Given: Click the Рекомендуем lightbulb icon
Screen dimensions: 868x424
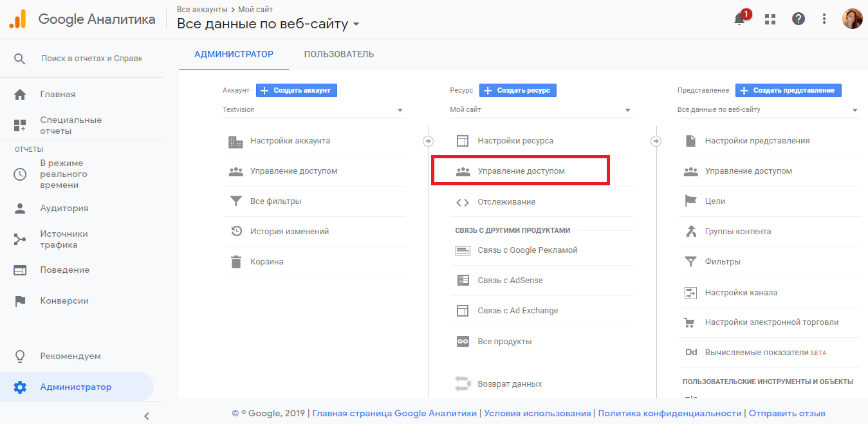Looking at the screenshot, I should click(x=20, y=356).
